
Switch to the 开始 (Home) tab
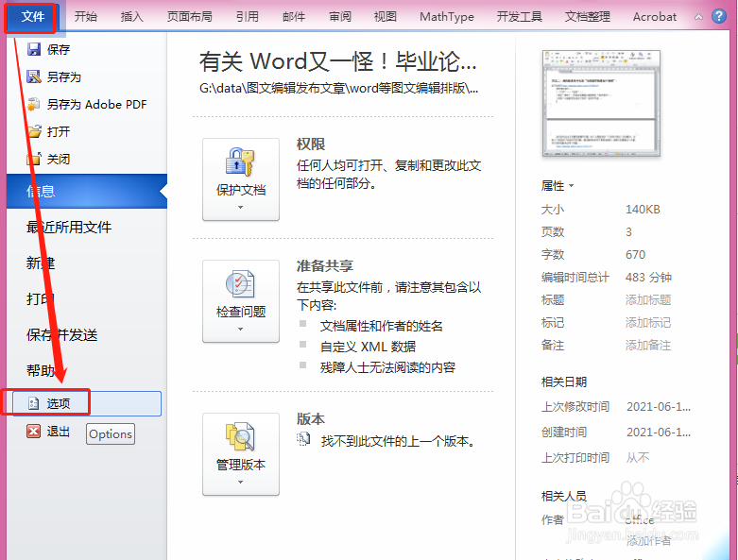86,17
